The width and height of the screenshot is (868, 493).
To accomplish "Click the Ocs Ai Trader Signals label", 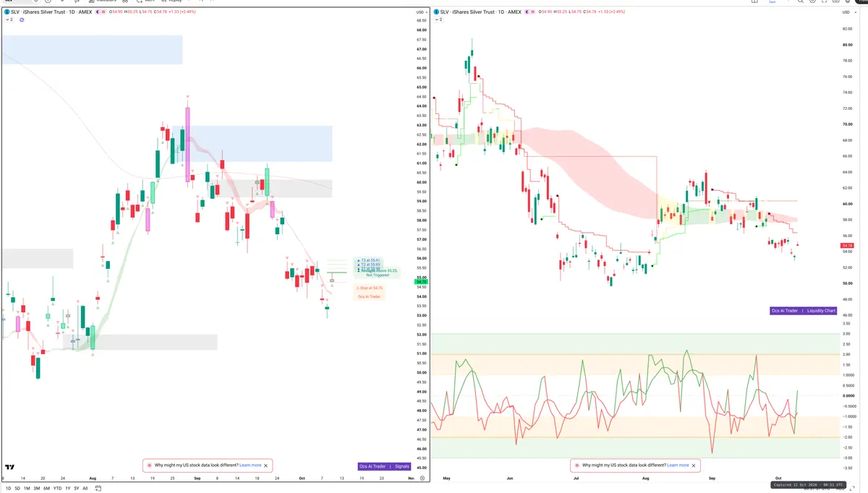I will (384, 466).
